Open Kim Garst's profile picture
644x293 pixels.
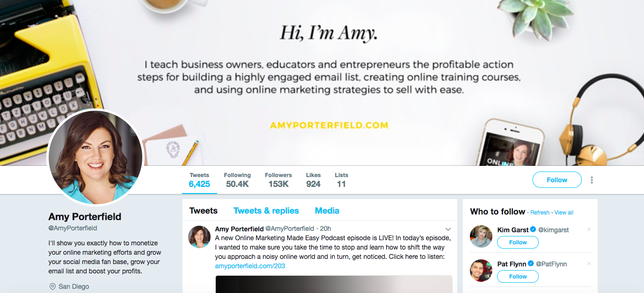click(x=481, y=236)
